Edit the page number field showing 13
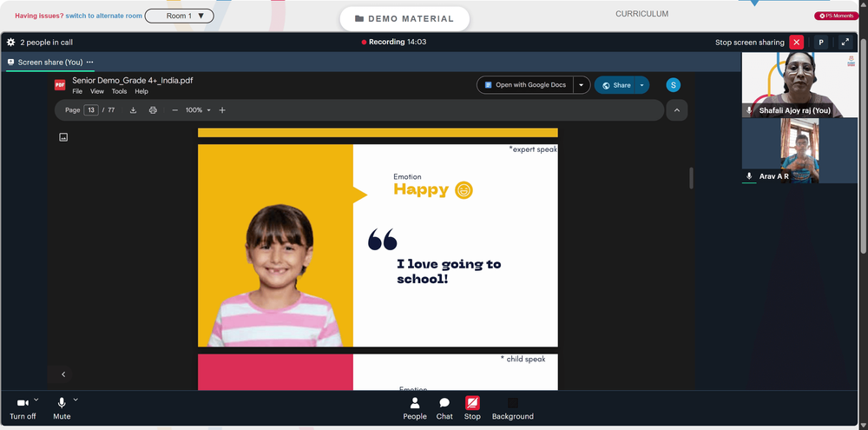868x430 pixels. [91, 109]
